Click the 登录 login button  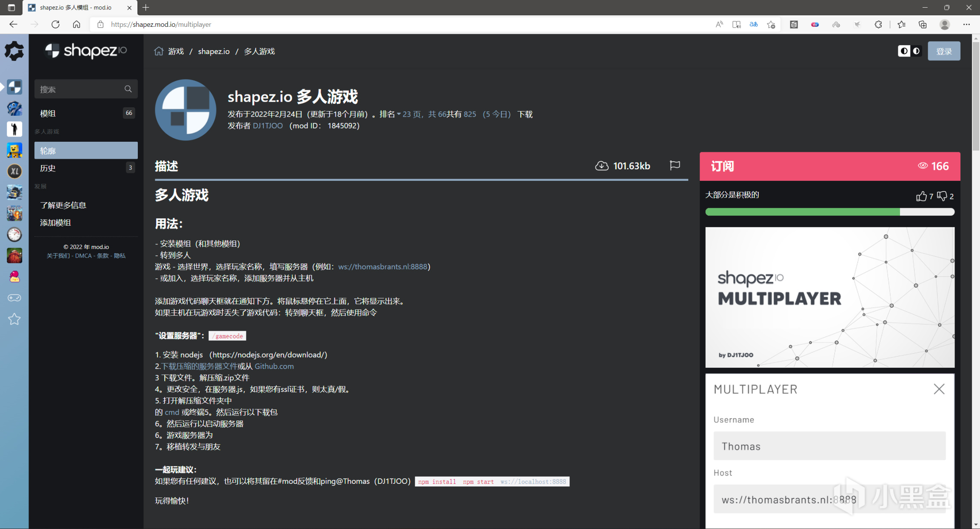(944, 51)
